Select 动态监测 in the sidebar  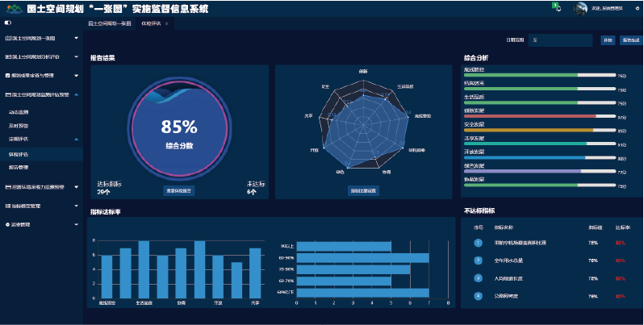coord(18,112)
